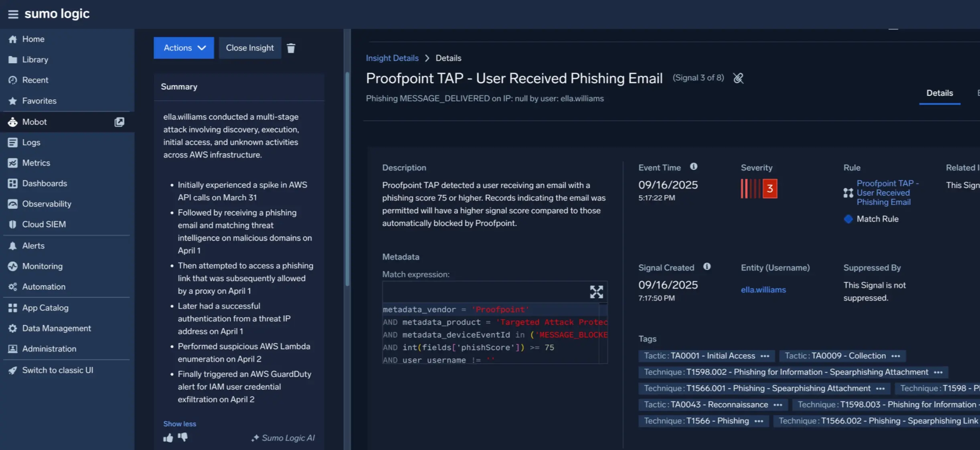Select Dashboards in the sidebar
The height and width of the screenshot is (450, 980).
click(44, 183)
